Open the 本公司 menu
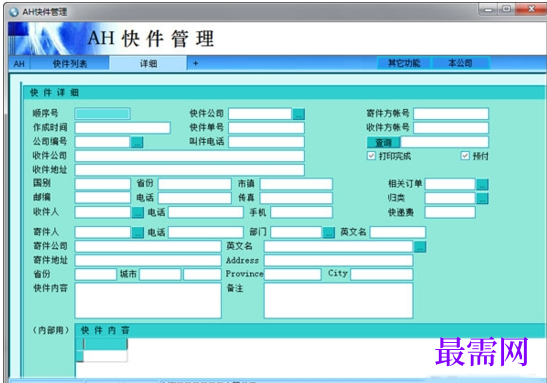This screenshot has width=547, height=383. coord(460,63)
